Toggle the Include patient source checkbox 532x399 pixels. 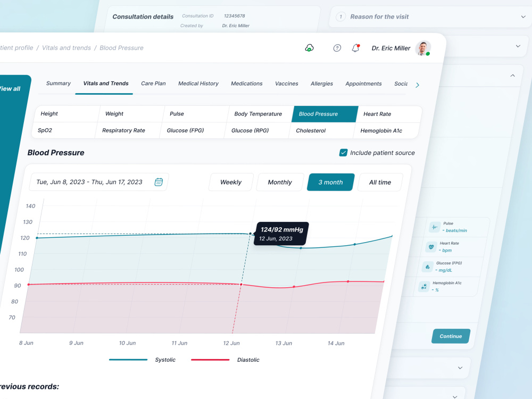343,153
